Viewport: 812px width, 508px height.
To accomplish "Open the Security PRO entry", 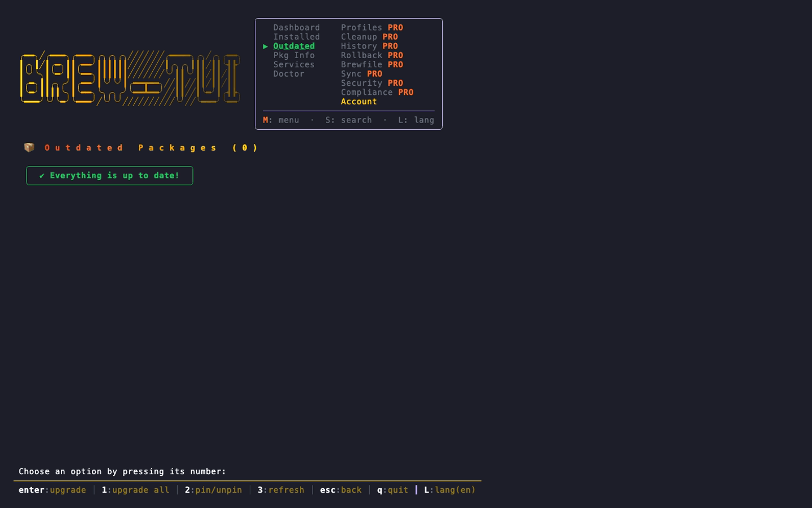I will 372,83.
